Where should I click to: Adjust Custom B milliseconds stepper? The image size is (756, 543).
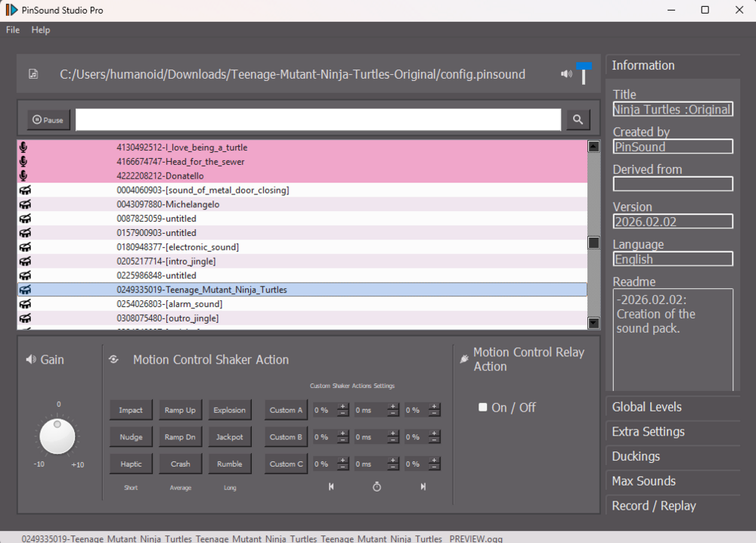click(393, 437)
